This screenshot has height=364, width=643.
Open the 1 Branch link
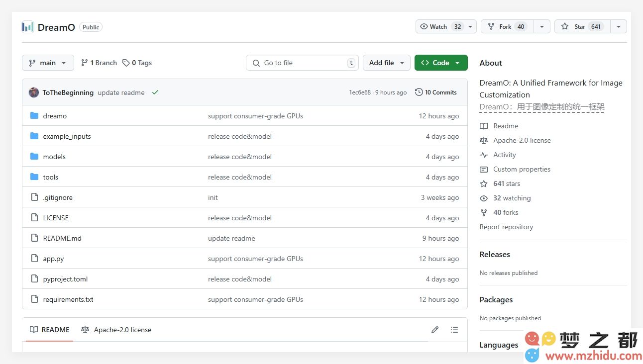click(x=99, y=63)
